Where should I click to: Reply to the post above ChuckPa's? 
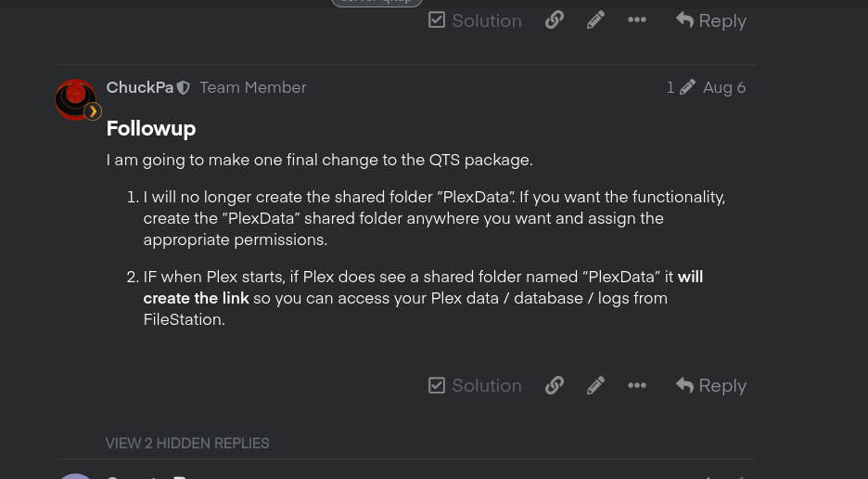click(711, 20)
